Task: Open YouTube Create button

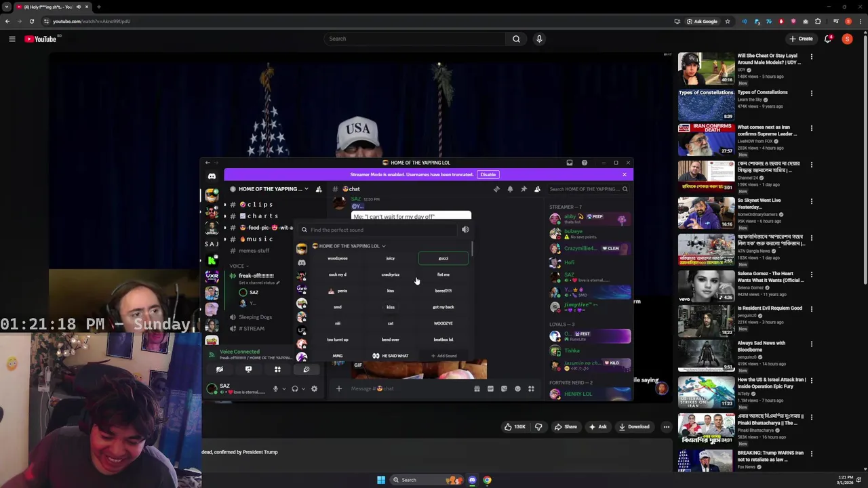Action: tap(801, 39)
